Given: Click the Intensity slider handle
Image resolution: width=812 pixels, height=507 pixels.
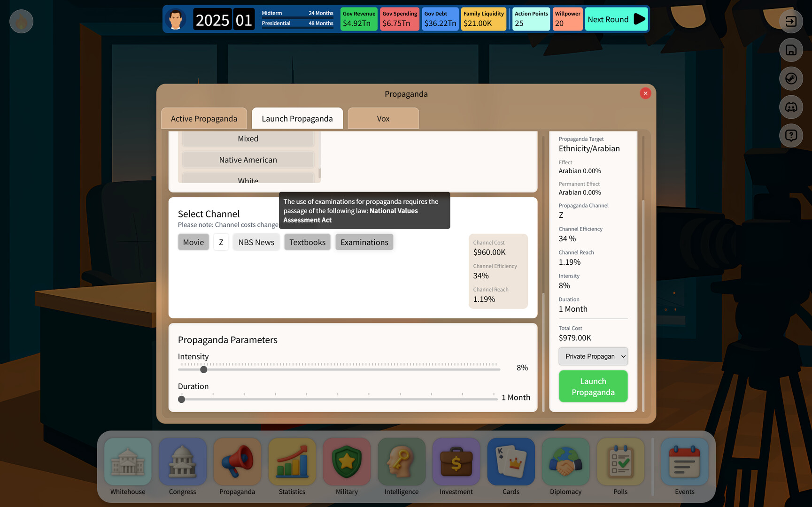Looking at the screenshot, I should tap(204, 369).
